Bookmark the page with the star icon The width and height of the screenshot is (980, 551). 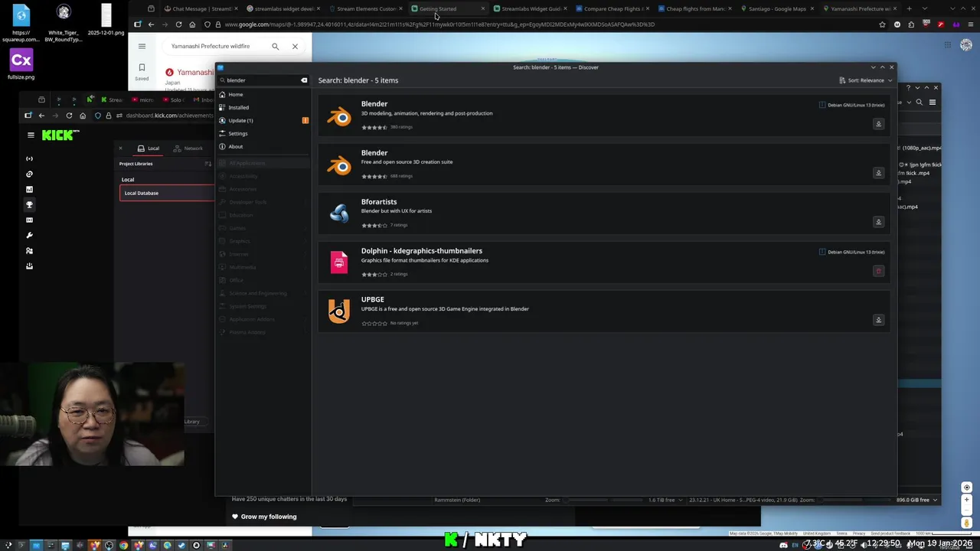click(x=882, y=24)
